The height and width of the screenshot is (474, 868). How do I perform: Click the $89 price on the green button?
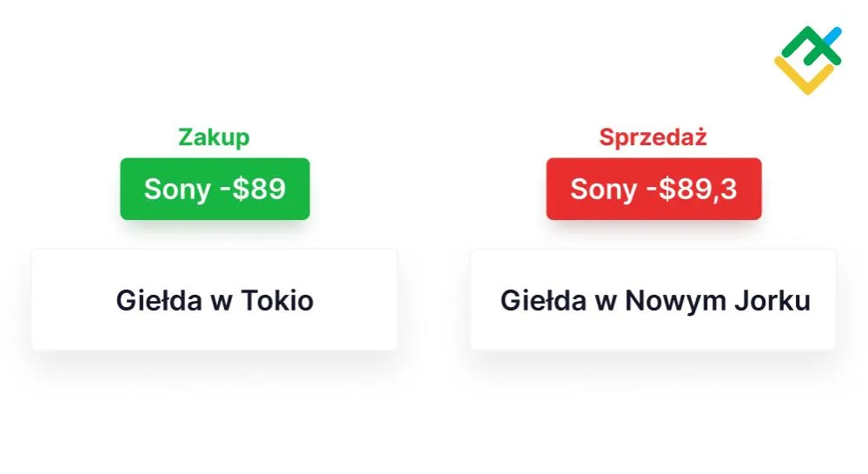click(259, 189)
